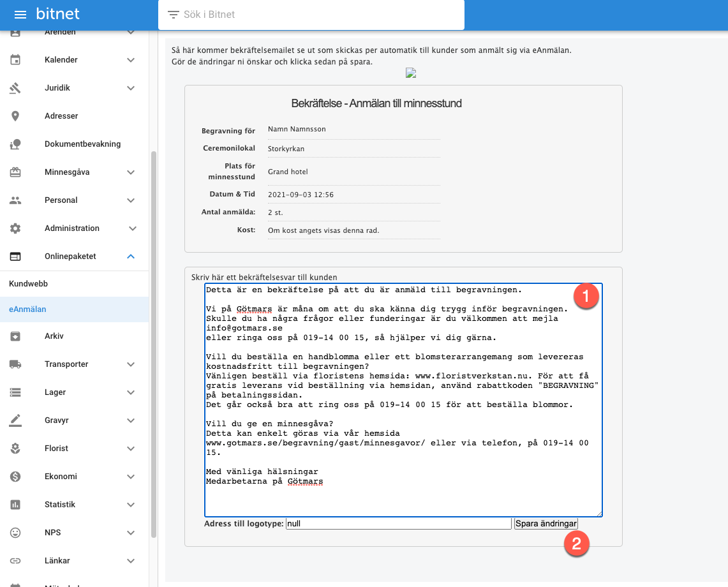The image size is (728, 587).
Task: Expand the Juridik submenu chevron
Action: click(x=131, y=88)
